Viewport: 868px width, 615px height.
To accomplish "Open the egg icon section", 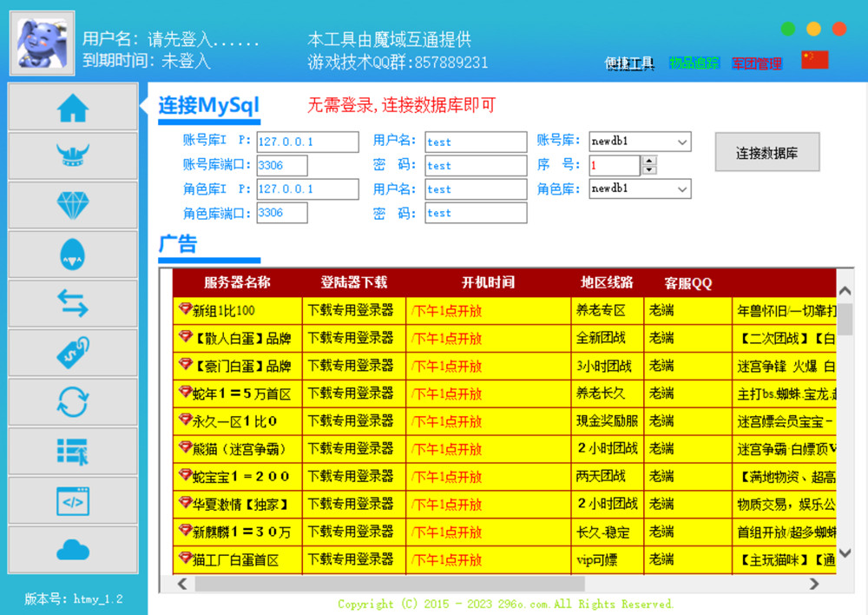I will (73, 255).
